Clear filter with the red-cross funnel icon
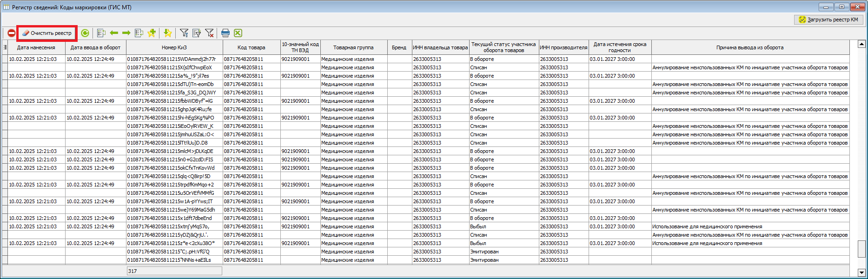This screenshot has width=868, height=279. [x=209, y=33]
